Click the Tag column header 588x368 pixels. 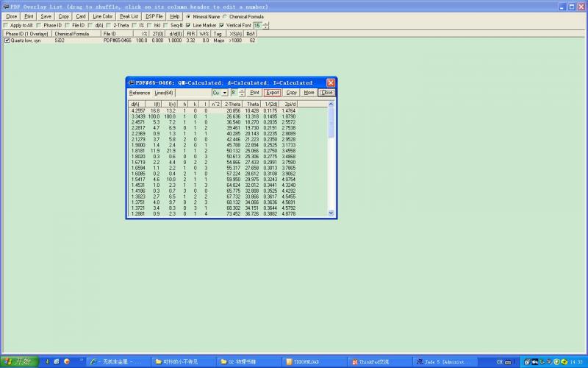tap(218, 34)
